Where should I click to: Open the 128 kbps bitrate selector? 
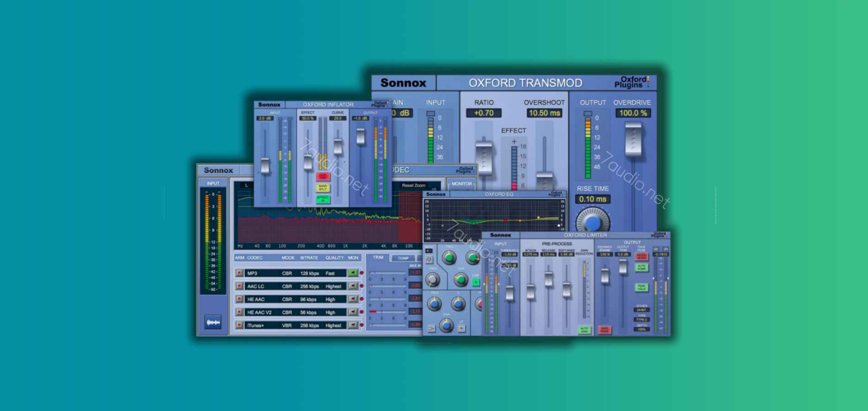310,273
